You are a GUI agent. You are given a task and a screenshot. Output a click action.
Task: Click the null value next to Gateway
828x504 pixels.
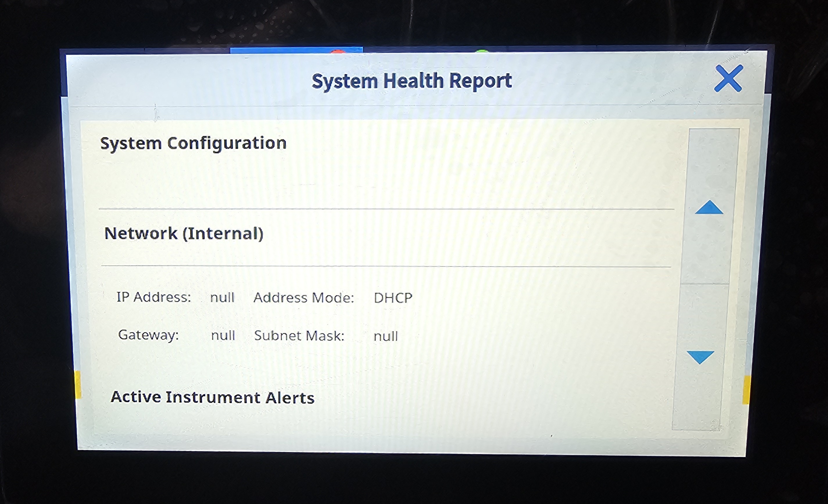pyautogui.click(x=223, y=336)
